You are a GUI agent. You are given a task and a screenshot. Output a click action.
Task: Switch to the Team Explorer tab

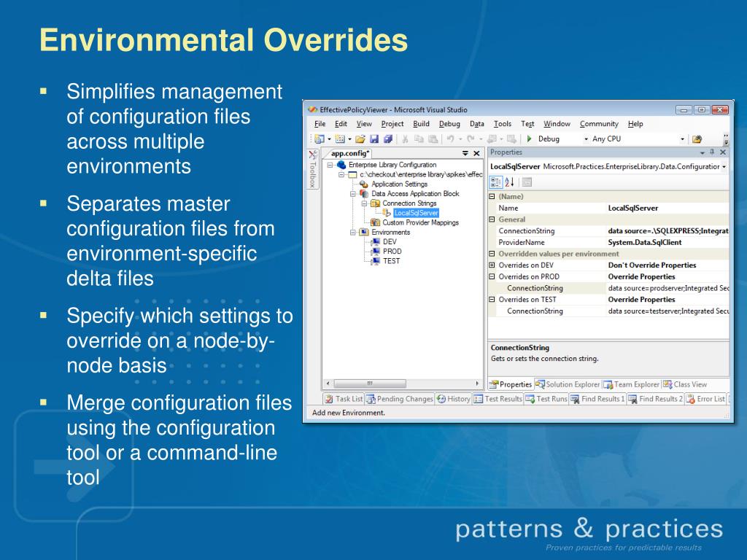click(632, 384)
